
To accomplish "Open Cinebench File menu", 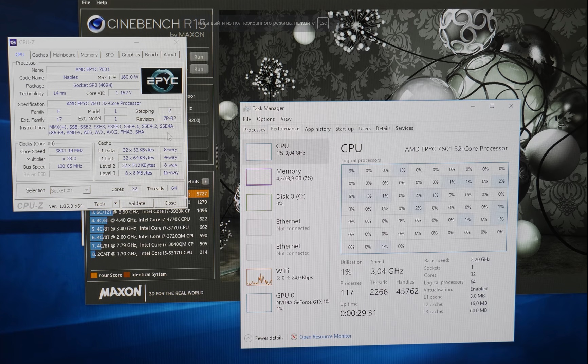I will [x=86, y=3].
